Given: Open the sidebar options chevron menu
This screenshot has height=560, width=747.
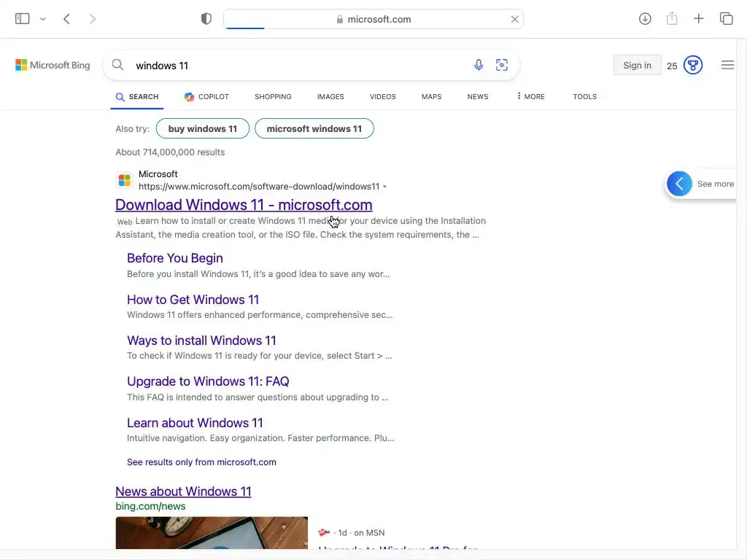Looking at the screenshot, I should pyautogui.click(x=43, y=19).
